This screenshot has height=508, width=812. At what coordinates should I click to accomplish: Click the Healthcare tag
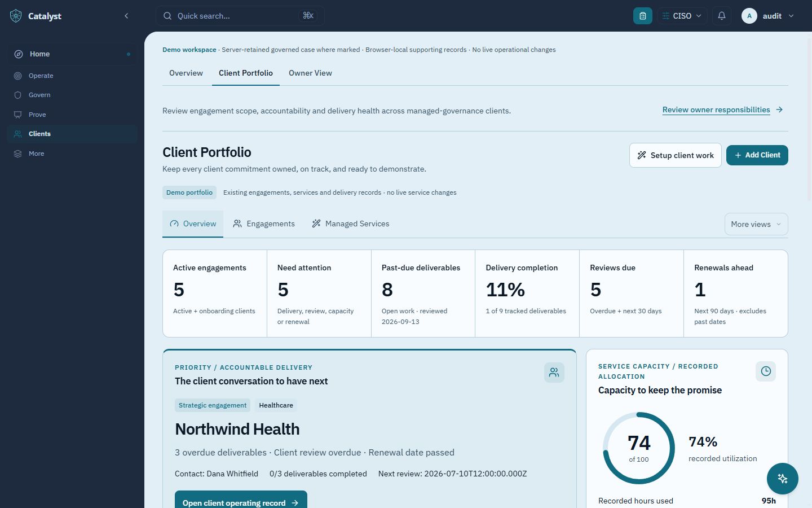click(276, 405)
